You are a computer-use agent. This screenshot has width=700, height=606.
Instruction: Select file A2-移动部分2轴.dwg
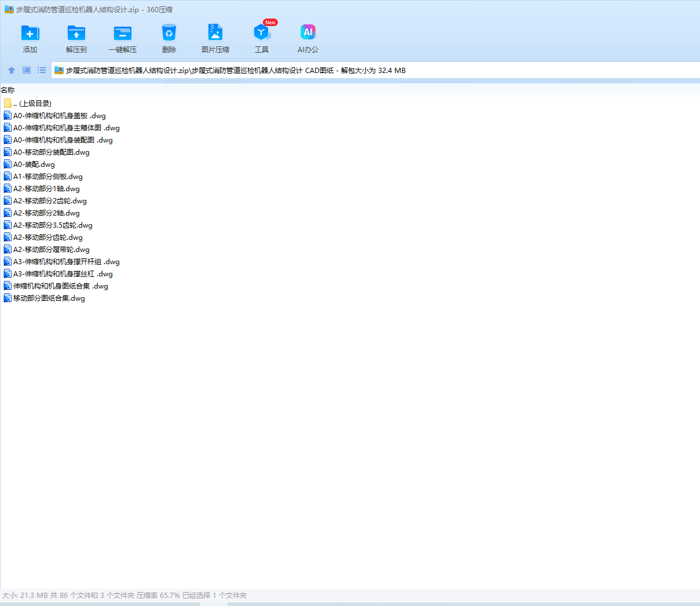coord(42,213)
